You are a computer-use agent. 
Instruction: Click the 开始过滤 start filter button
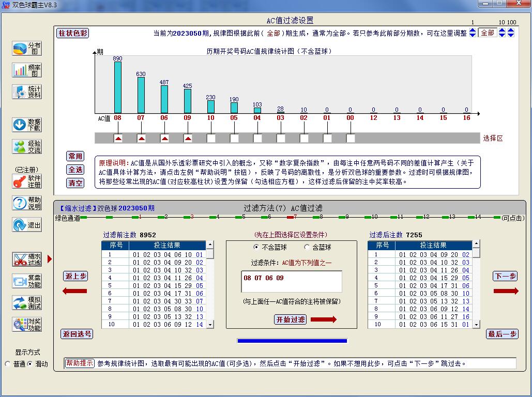290,319
